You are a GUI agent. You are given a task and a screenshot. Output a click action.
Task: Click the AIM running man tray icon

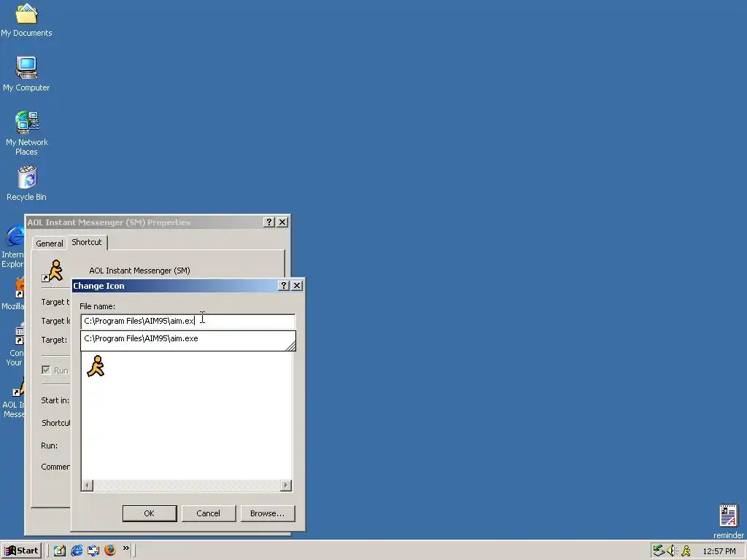click(x=686, y=551)
